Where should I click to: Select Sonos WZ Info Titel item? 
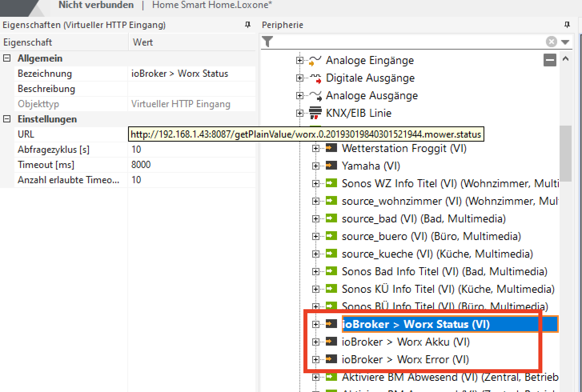coord(400,184)
